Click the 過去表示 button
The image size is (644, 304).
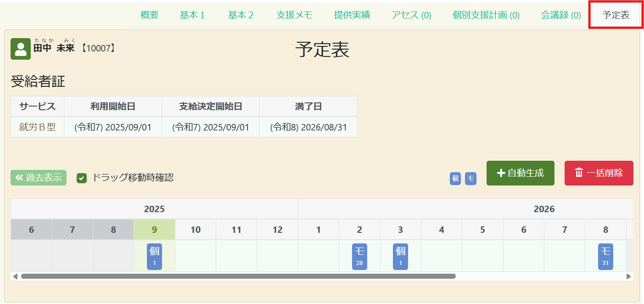pyautogui.click(x=39, y=178)
